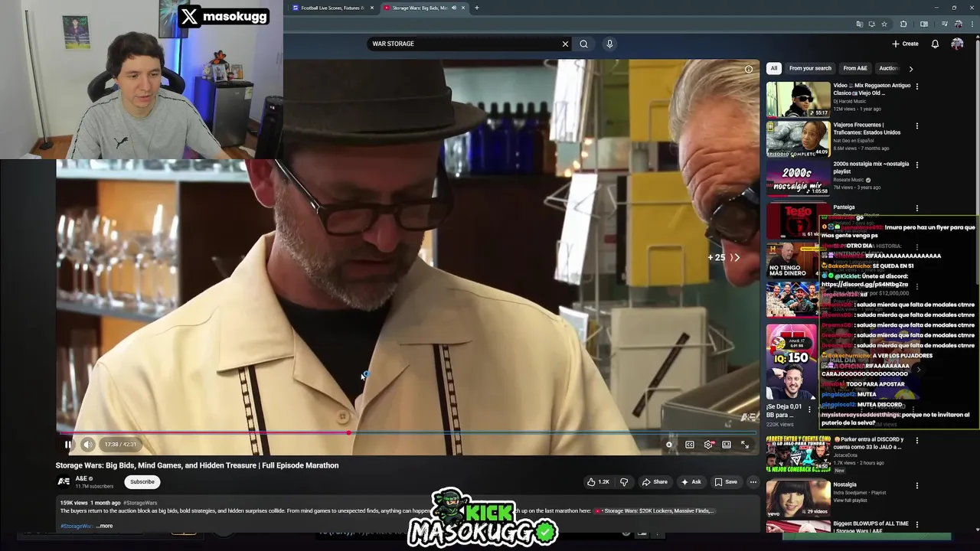Pause the Storage Wars video
The height and width of the screenshot is (551, 980).
tap(68, 445)
